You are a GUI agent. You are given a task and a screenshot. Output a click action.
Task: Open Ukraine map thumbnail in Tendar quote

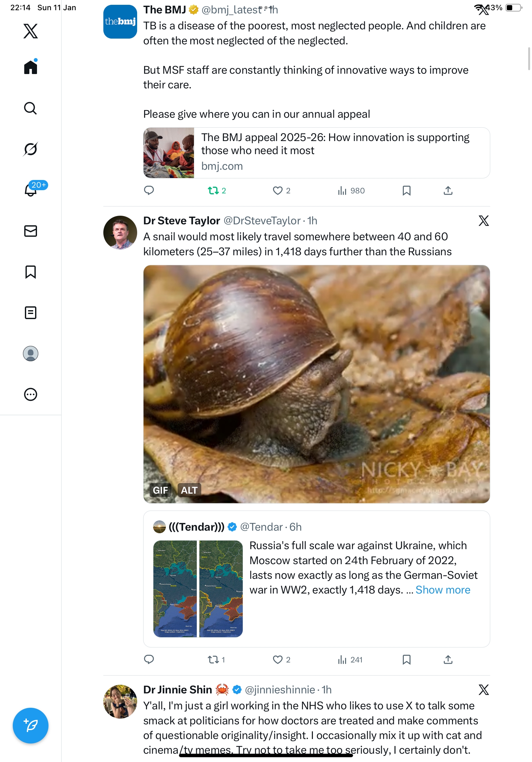pyautogui.click(x=198, y=588)
